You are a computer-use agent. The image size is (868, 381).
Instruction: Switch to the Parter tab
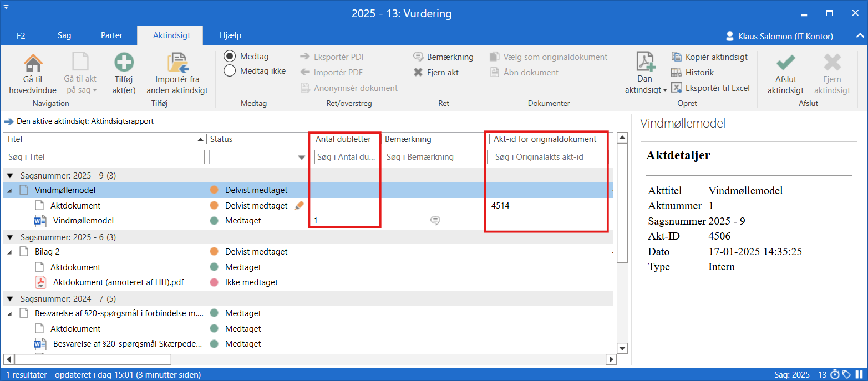(111, 35)
